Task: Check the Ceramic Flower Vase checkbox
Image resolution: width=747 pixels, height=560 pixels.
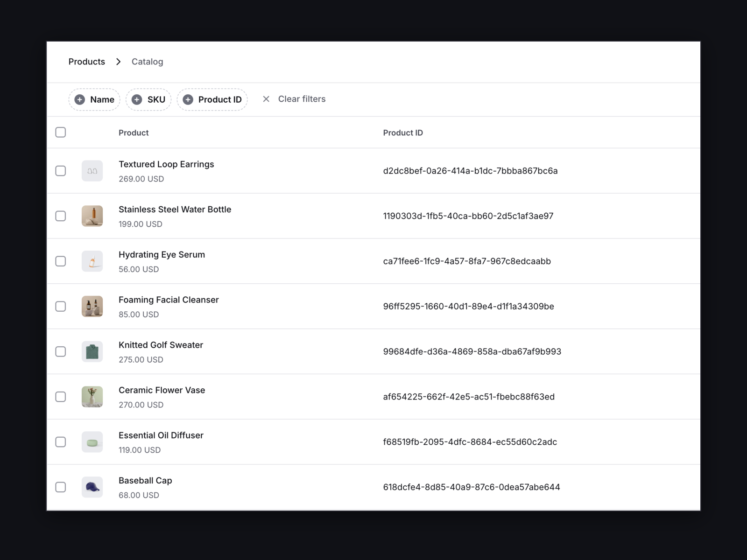Action: coord(61,397)
